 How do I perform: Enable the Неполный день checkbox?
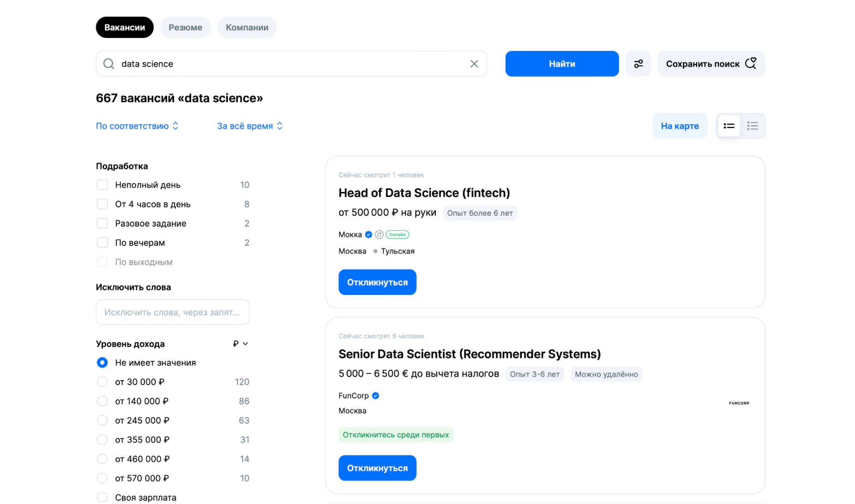(102, 185)
